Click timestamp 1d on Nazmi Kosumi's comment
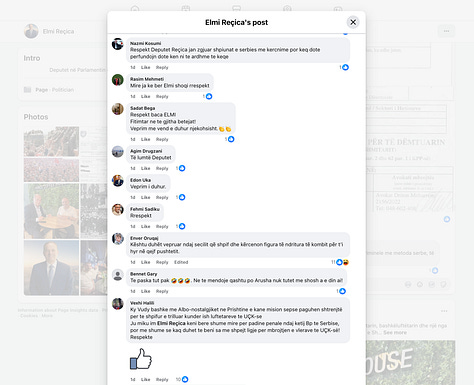Screen dimensions: 474x385 coord(133,67)
